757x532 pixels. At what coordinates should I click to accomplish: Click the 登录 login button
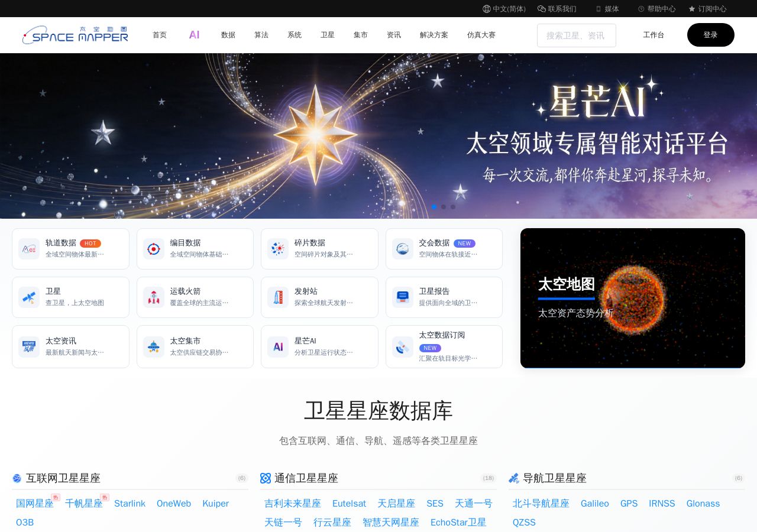tap(711, 35)
